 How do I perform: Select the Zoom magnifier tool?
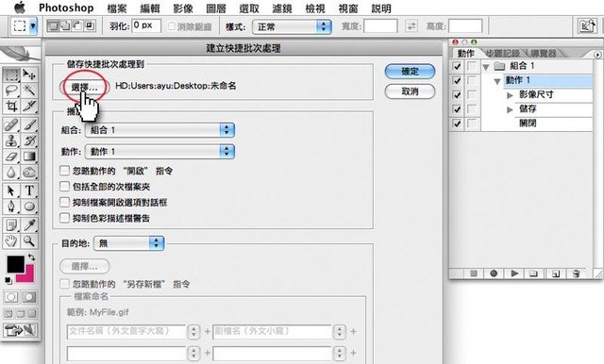(x=29, y=240)
